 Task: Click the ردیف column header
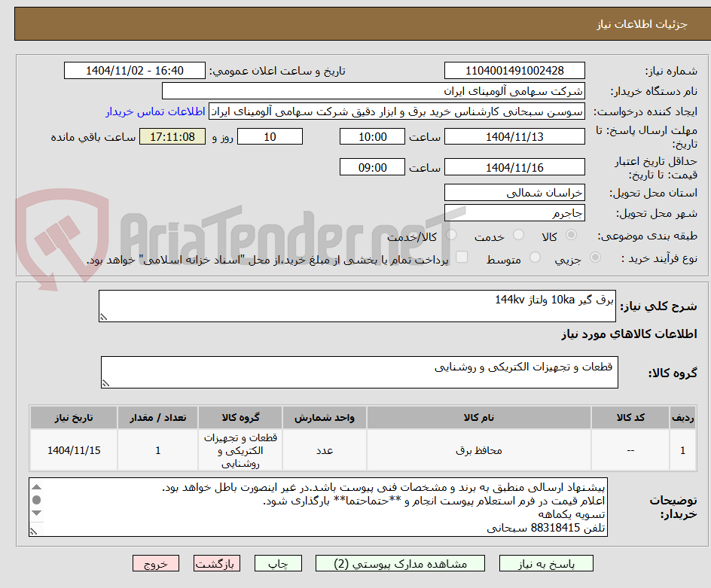[x=683, y=418]
